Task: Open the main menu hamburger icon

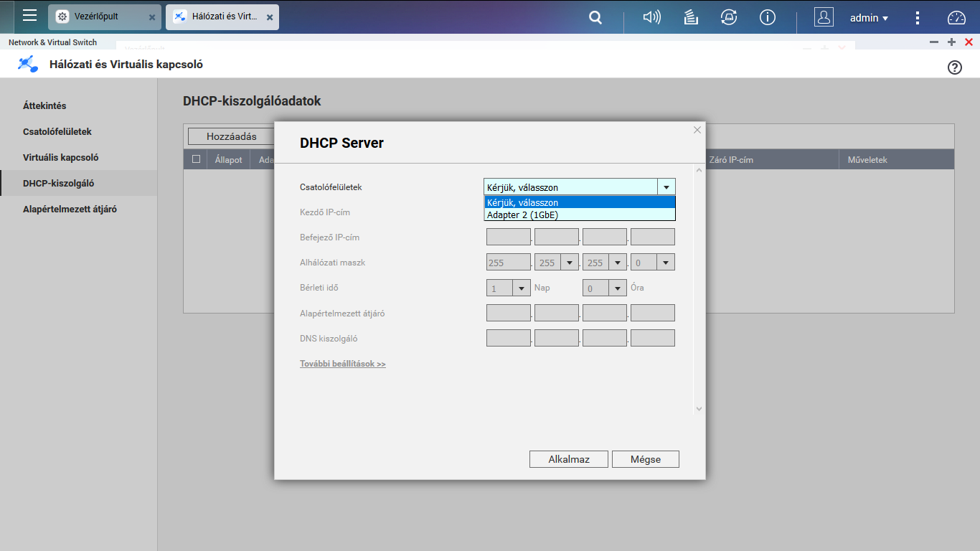Action: [29, 17]
